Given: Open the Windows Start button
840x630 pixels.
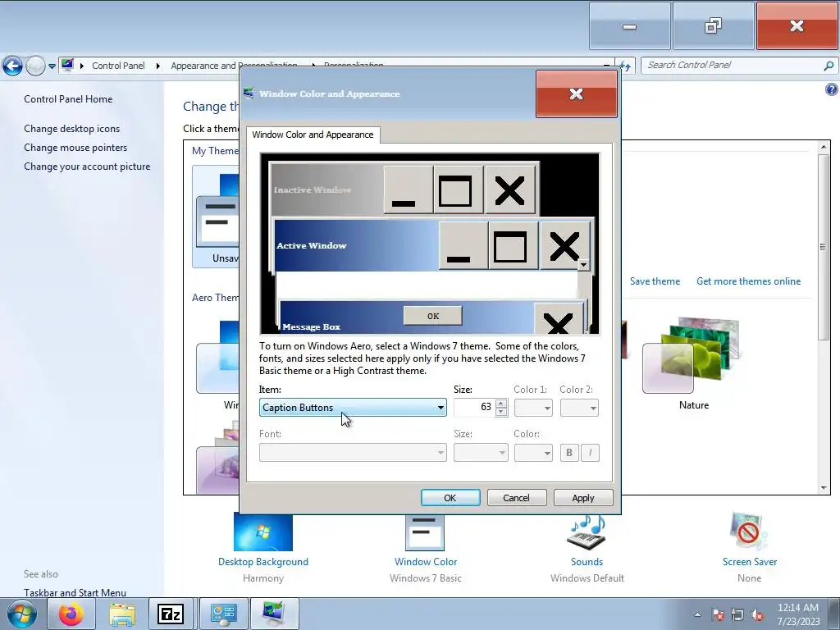Looking at the screenshot, I should 21,614.
